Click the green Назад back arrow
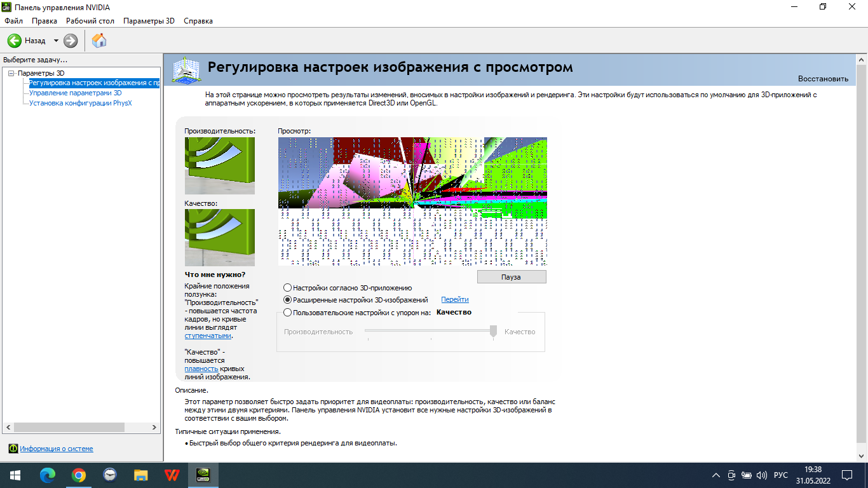Screen dimensions: 868x488 [x=15, y=41]
